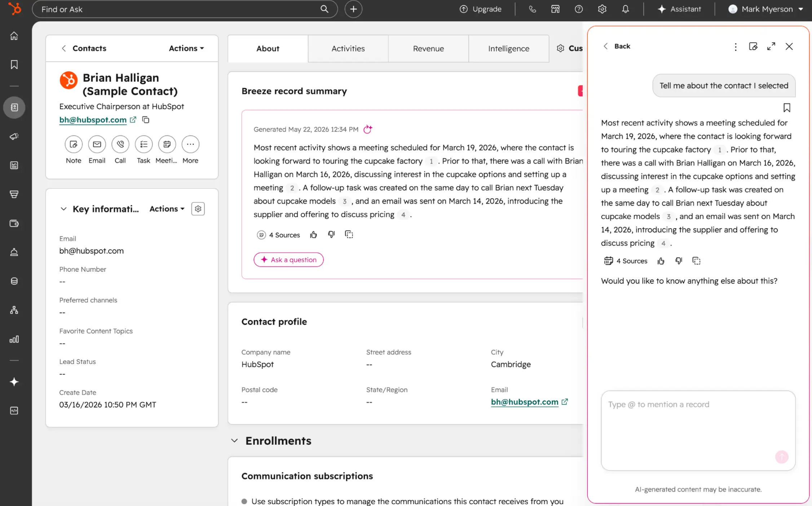Open bh@hubspot.com link in Contact profile

point(525,402)
